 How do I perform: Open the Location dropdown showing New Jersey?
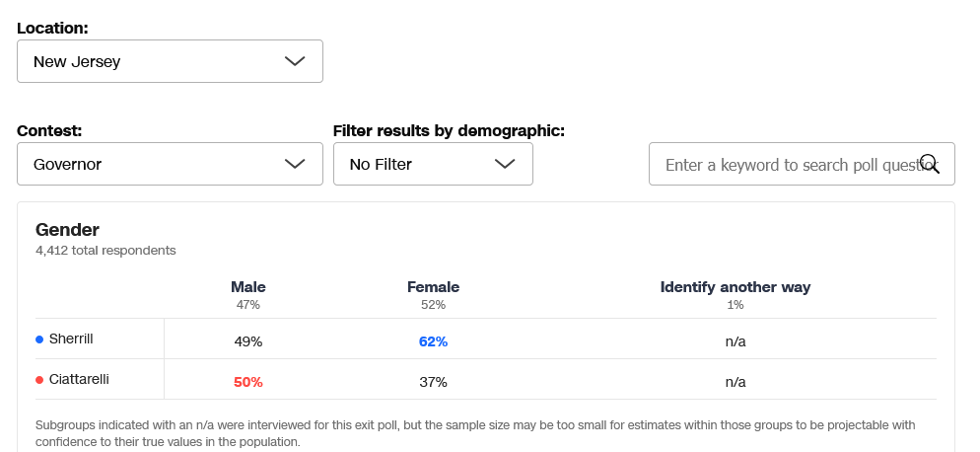pos(170,61)
